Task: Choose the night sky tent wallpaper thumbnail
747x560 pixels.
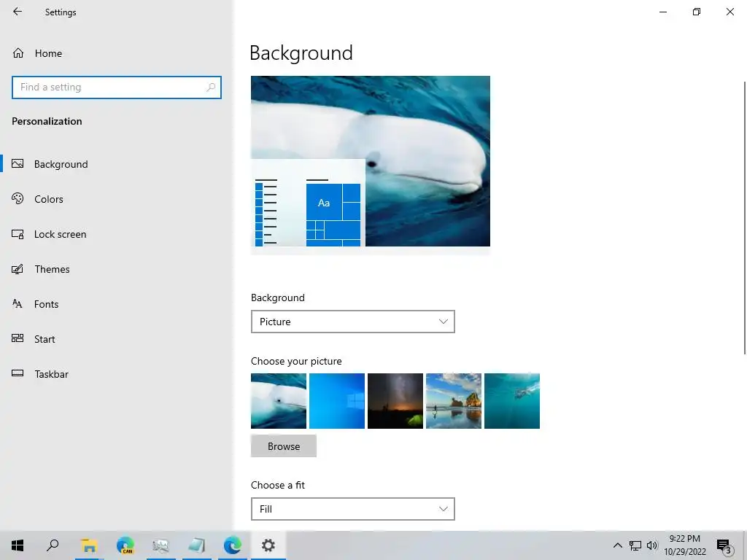Action: tap(395, 401)
